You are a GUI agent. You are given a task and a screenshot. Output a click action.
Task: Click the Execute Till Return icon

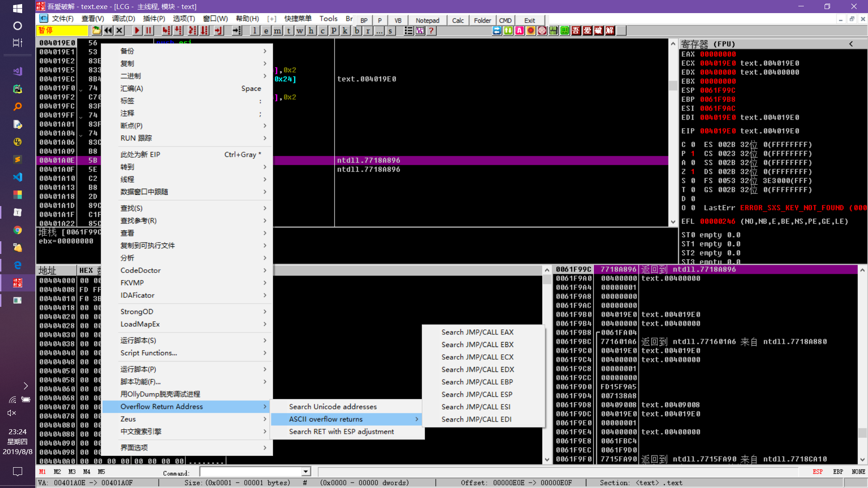click(219, 30)
